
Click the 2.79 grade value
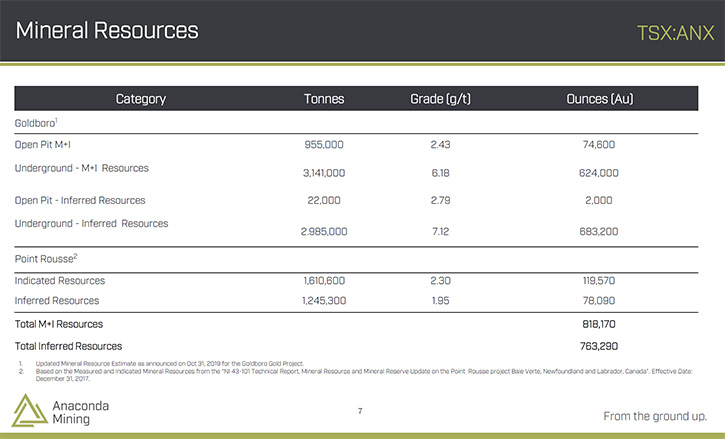(440, 200)
